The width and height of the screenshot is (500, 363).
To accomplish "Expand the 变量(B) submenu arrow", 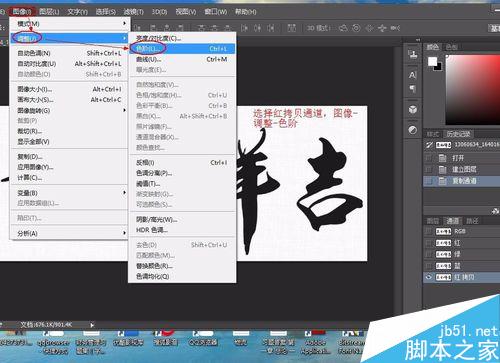I will (x=124, y=193).
